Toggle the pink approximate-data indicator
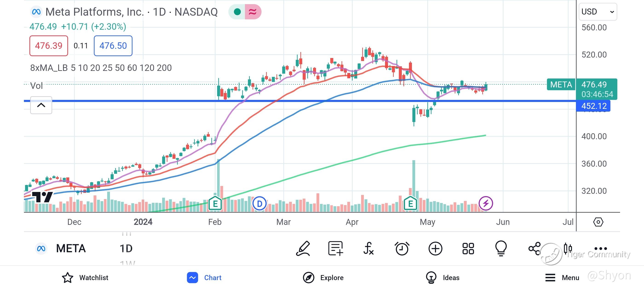The width and height of the screenshot is (644, 290). (x=253, y=12)
